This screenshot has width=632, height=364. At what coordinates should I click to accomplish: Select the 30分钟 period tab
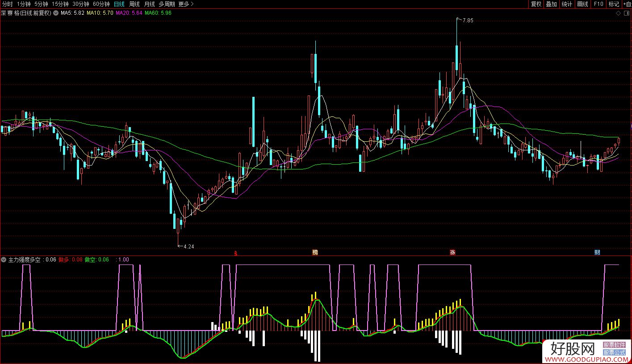click(81, 4)
